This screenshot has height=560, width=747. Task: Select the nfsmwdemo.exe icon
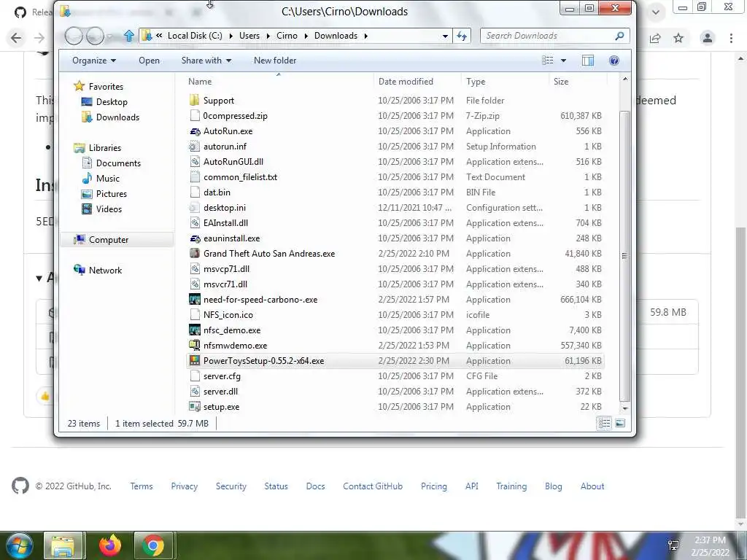(x=194, y=345)
